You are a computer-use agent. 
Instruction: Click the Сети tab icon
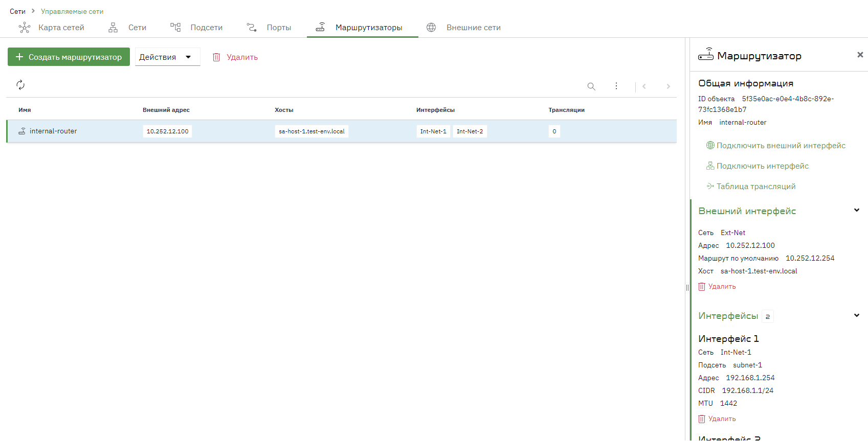pos(113,28)
